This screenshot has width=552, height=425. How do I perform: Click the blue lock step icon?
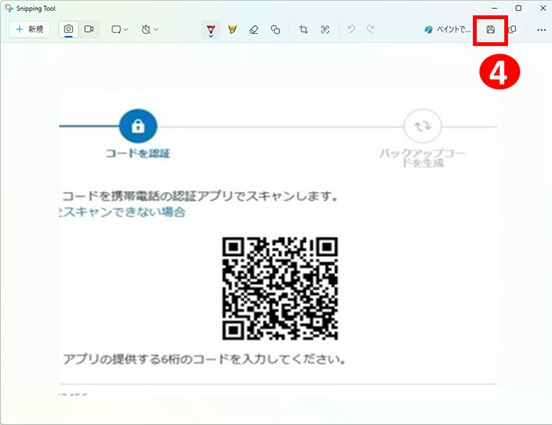pos(138,126)
